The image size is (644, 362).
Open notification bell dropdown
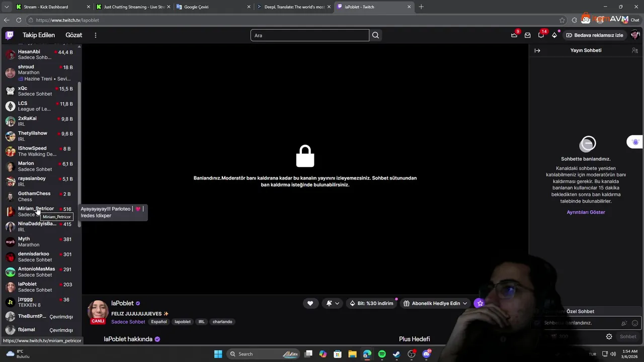(x=333, y=303)
